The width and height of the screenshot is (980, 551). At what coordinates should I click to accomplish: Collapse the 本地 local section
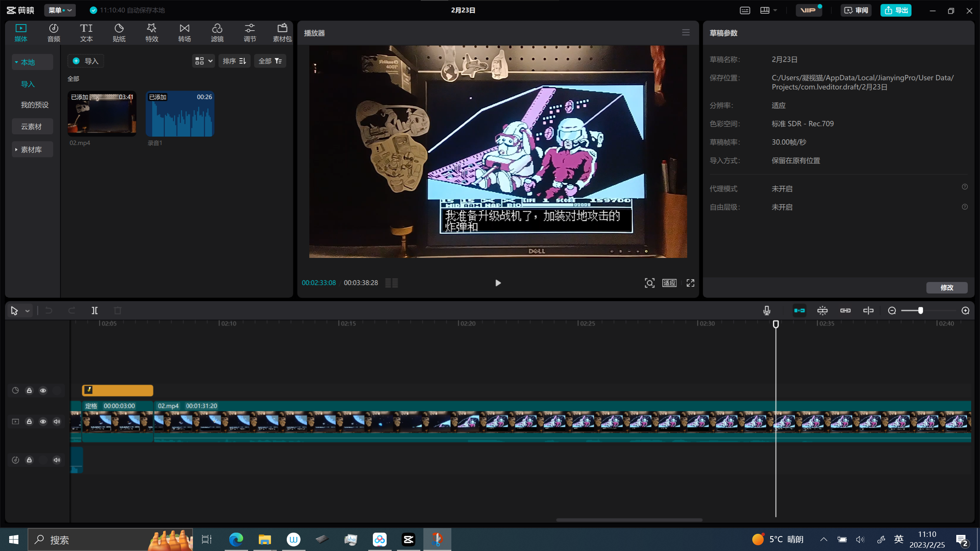(33, 62)
